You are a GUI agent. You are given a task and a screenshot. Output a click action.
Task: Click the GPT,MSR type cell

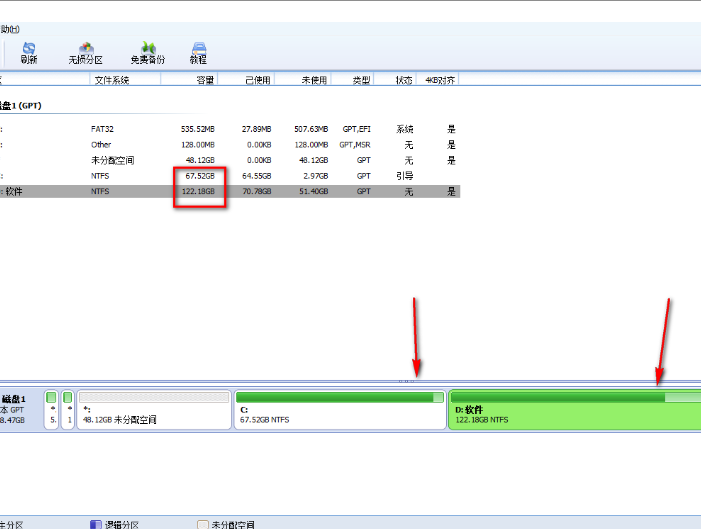coord(355,145)
